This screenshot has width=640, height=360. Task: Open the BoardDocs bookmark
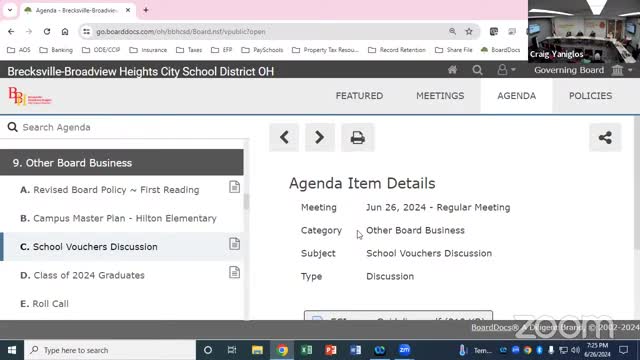[500, 50]
